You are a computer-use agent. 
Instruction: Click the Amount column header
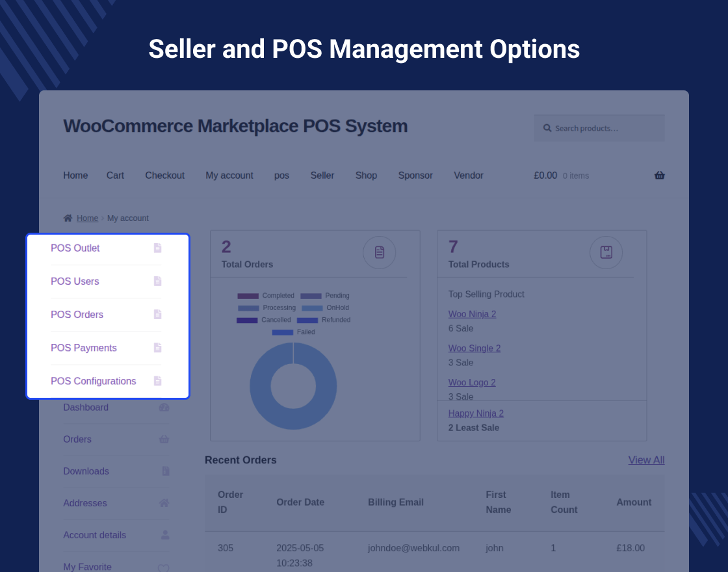[634, 502]
